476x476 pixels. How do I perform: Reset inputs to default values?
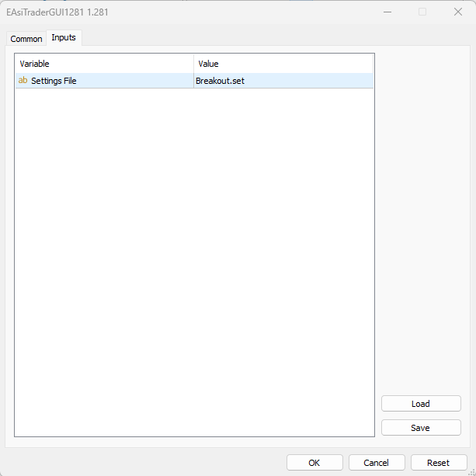[x=439, y=463]
